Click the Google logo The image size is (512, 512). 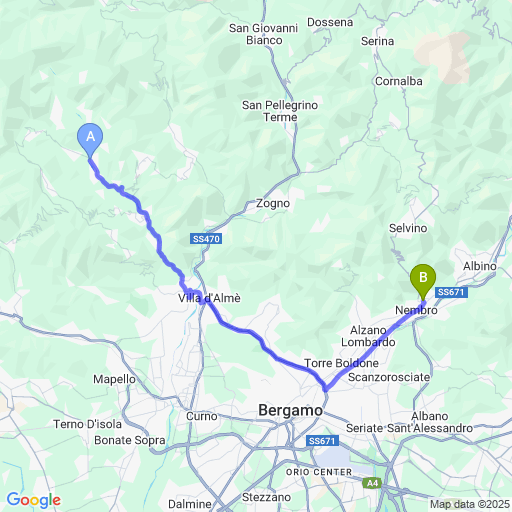pos(34,500)
